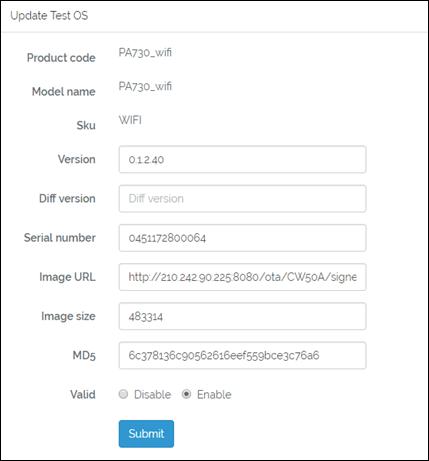Click the MD5 hash input field

point(242,355)
